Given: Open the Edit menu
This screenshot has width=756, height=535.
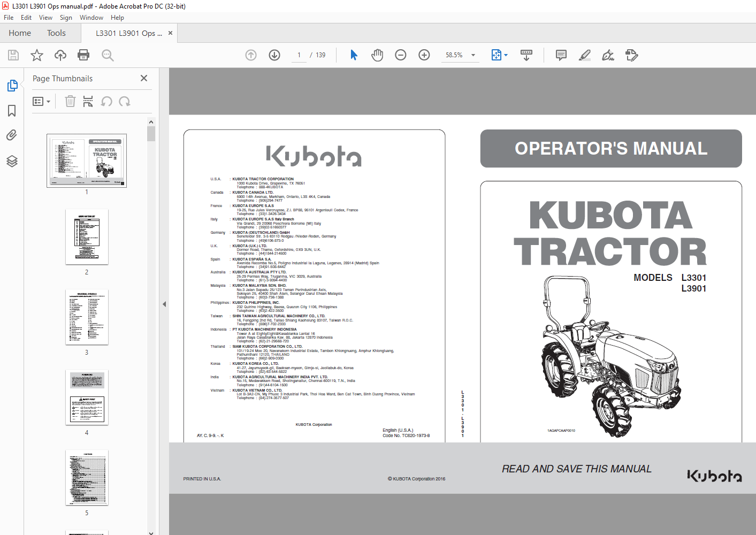Looking at the screenshot, I should tap(26, 18).
